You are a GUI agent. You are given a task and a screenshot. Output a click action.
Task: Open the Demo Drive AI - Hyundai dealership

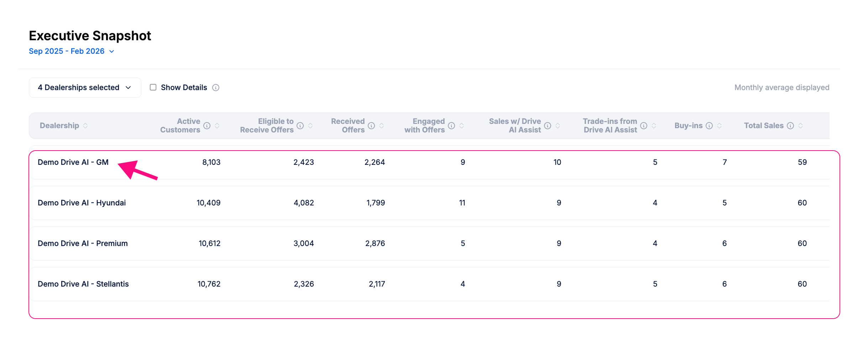click(82, 203)
